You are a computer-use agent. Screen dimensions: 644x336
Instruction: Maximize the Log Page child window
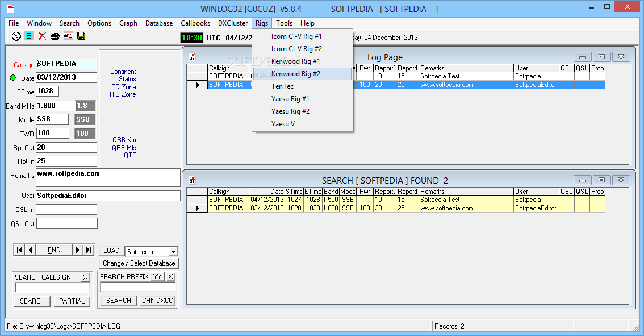point(602,57)
